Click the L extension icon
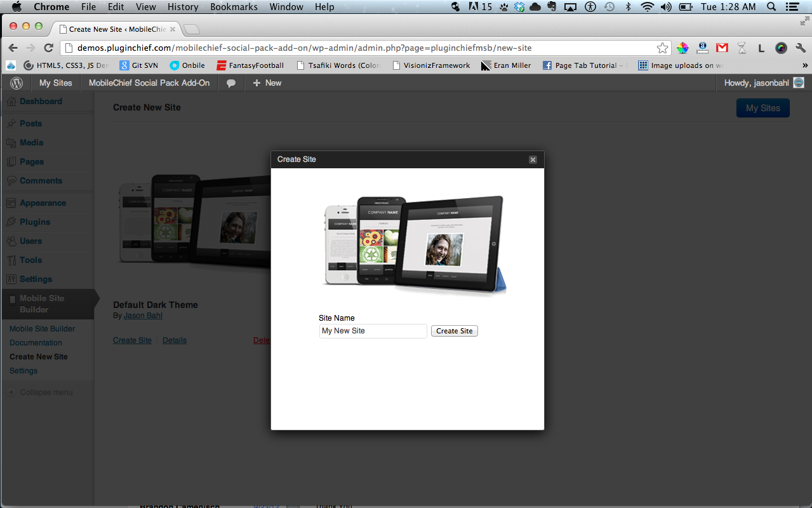 [x=761, y=48]
